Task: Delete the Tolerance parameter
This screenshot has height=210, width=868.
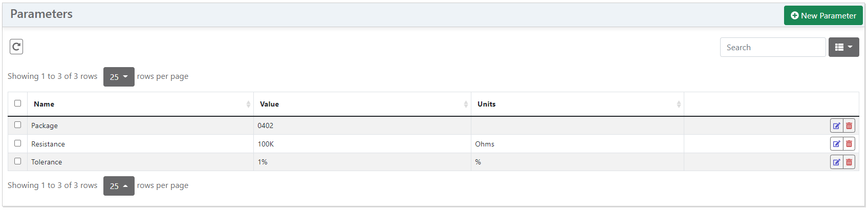Action: pos(849,162)
